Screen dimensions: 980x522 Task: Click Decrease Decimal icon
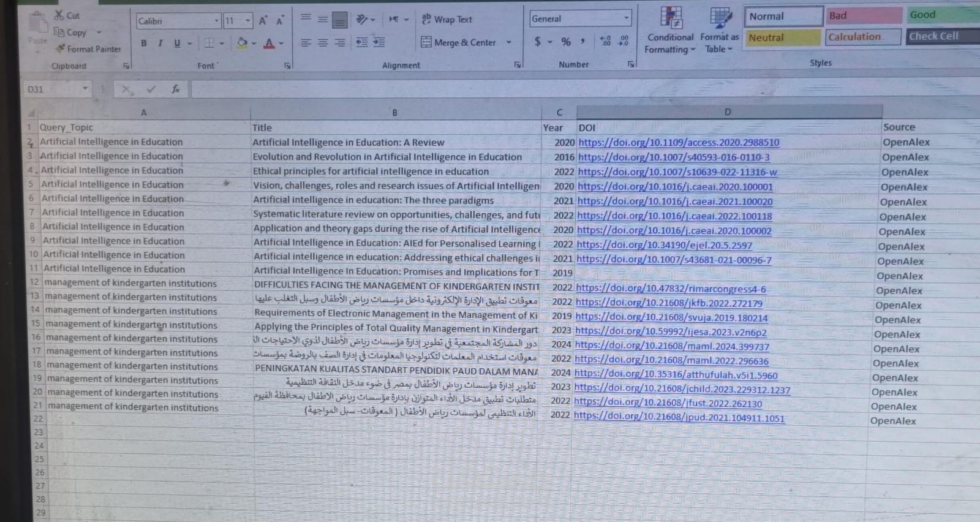(x=624, y=41)
